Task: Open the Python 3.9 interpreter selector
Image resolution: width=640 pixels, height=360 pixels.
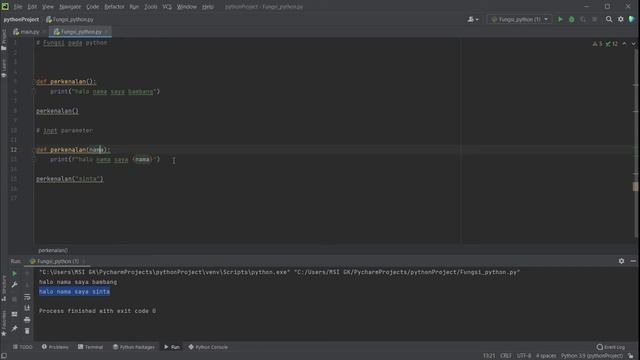Action: coord(592,356)
